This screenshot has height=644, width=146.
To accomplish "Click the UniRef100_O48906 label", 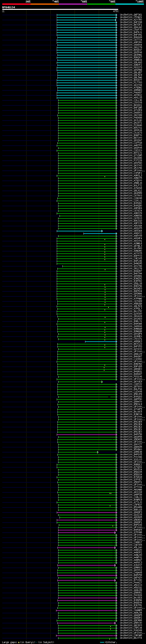I will (131, 326).
